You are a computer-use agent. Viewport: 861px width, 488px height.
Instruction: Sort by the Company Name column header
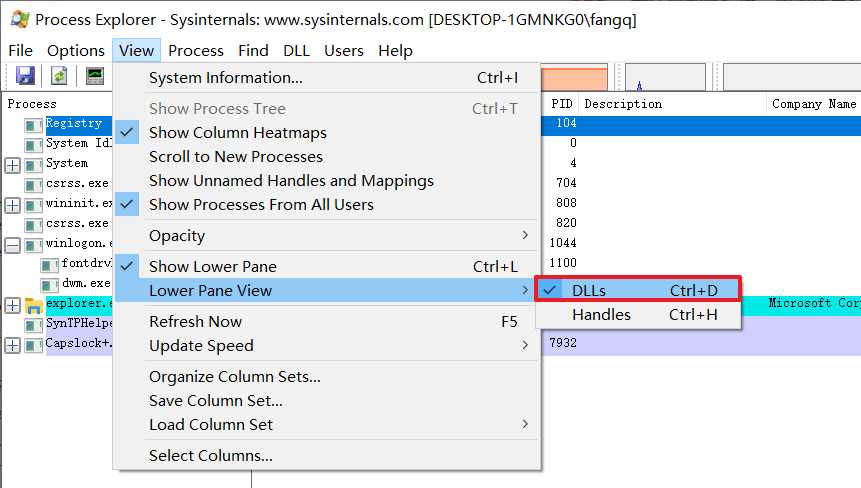(814, 104)
